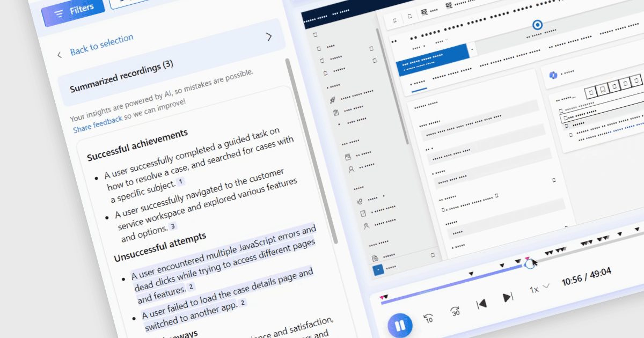Click the phone call icon in recording sidebar
Viewport: 644px width, 338px height.
[x=360, y=202]
